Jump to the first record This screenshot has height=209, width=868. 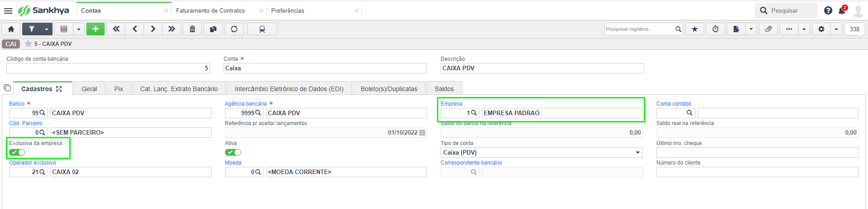click(116, 29)
